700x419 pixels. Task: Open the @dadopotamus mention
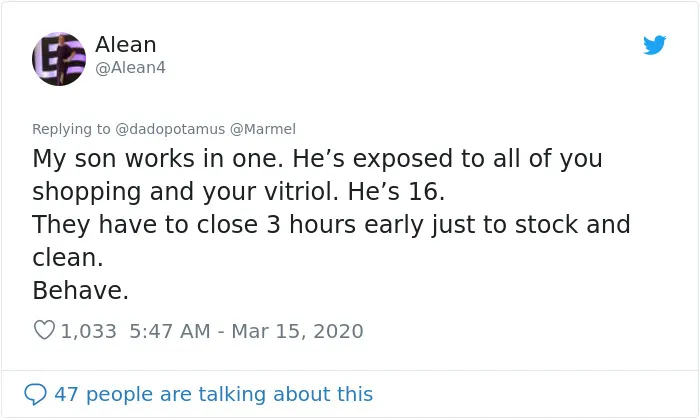click(170, 129)
